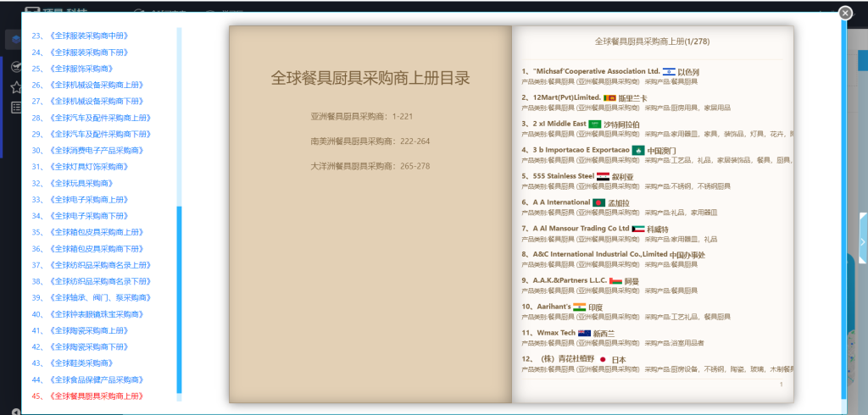Jump to 南美洲餐具厨具采购商 section 222-264
Viewport: 868px width, 415px height.
370,141
